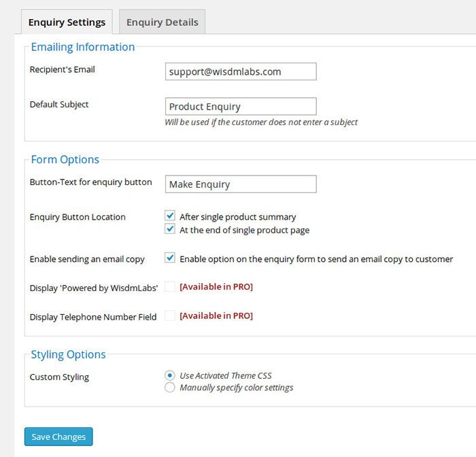The image size is (476, 457).
Task: Disable sending an email copy checkbox
Action: pyautogui.click(x=170, y=258)
